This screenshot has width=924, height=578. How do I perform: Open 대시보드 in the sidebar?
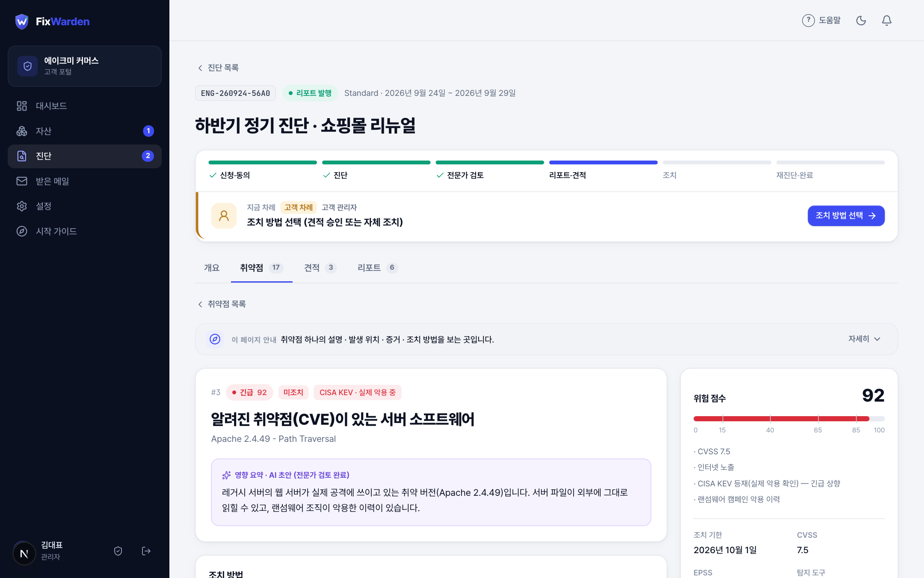[85, 106]
